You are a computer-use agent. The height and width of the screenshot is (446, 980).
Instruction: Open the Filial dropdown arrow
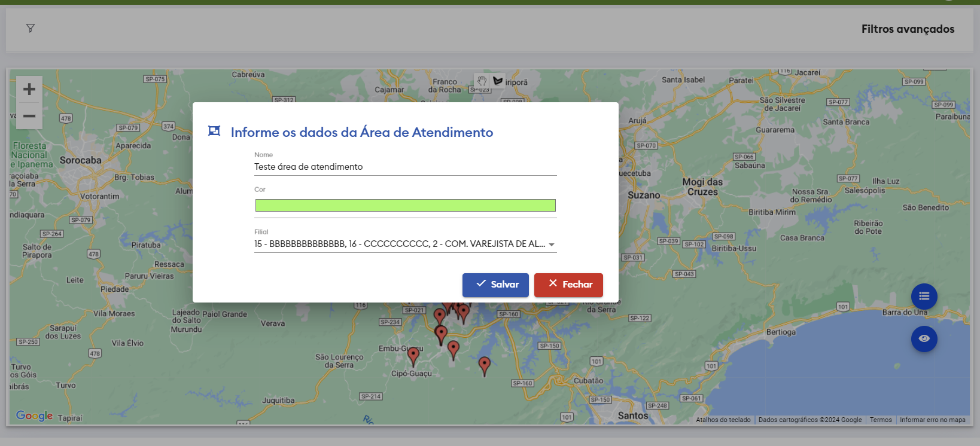click(x=552, y=245)
